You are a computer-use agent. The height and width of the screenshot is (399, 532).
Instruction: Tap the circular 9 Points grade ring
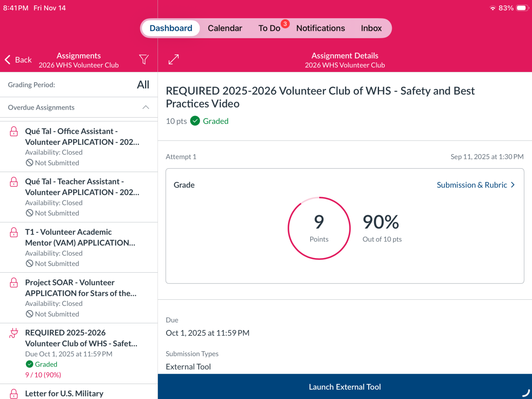click(x=319, y=228)
